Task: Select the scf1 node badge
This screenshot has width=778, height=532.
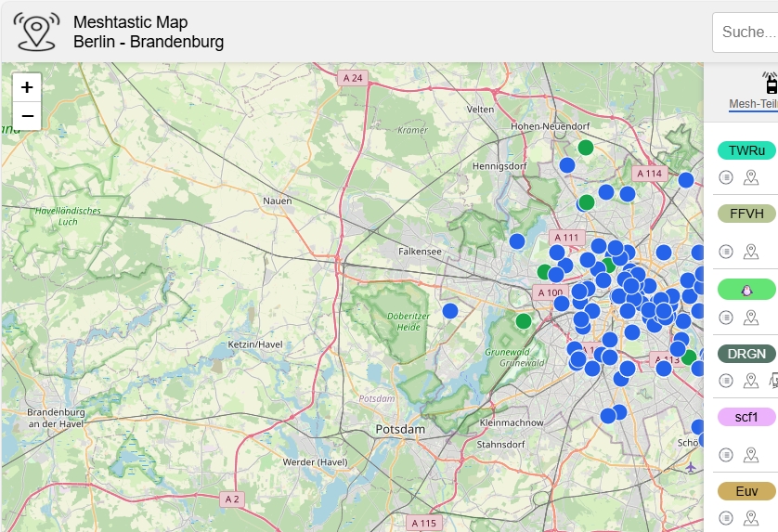Action: (x=747, y=418)
